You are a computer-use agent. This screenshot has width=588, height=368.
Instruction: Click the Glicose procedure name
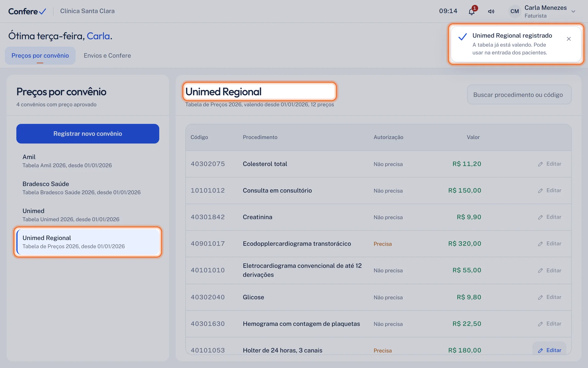(253, 297)
